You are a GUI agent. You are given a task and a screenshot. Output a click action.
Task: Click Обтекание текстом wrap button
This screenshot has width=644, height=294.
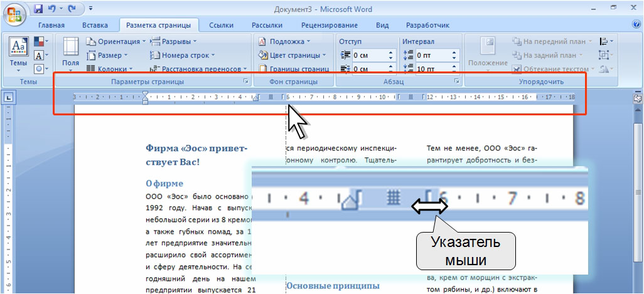point(552,69)
